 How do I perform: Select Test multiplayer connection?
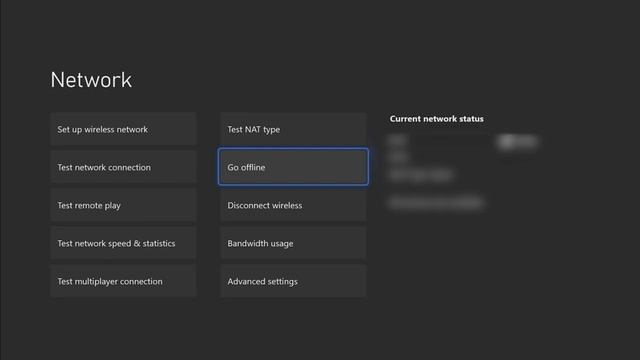(123, 281)
